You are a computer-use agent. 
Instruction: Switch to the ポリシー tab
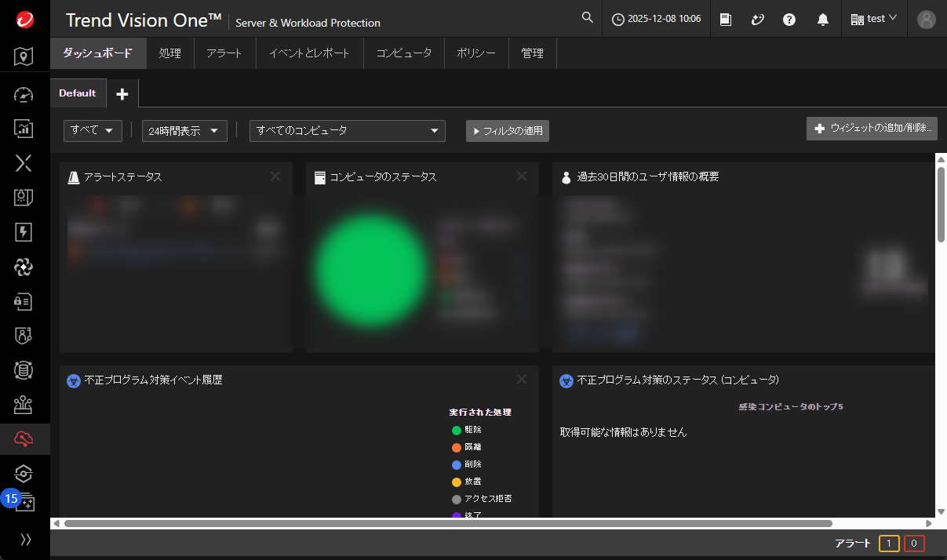pyautogui.click(x=477, y=53)
